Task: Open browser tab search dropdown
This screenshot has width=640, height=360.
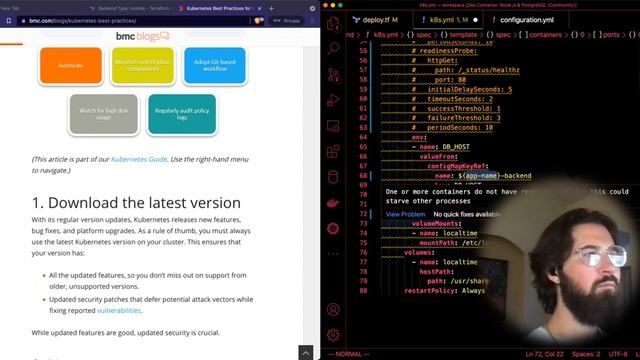Action: pyautogui.click(x=312, y=8)
